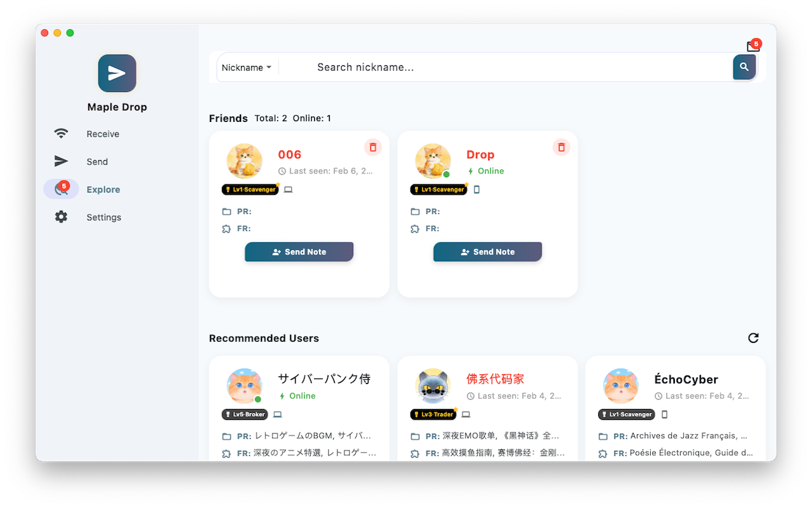This screenshot has width=812, height=508.
Task: Expand the Nickname search-type dropdown
Action: [247, 67]
